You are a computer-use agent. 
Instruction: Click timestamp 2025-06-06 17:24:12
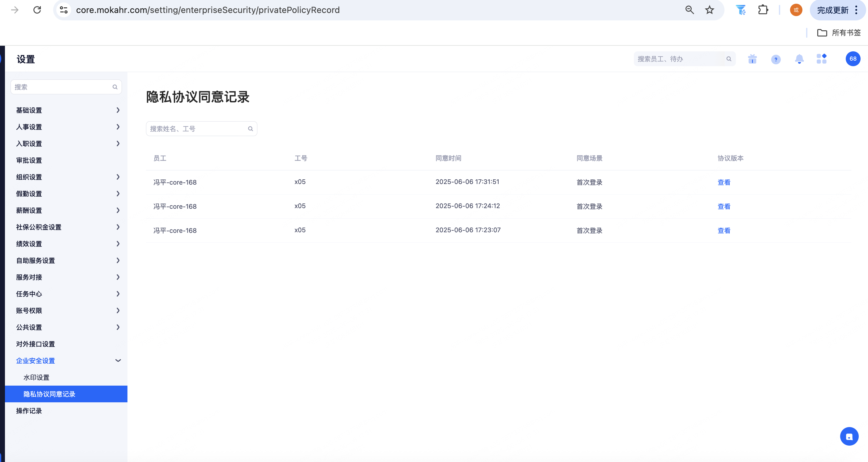point(468,206)
